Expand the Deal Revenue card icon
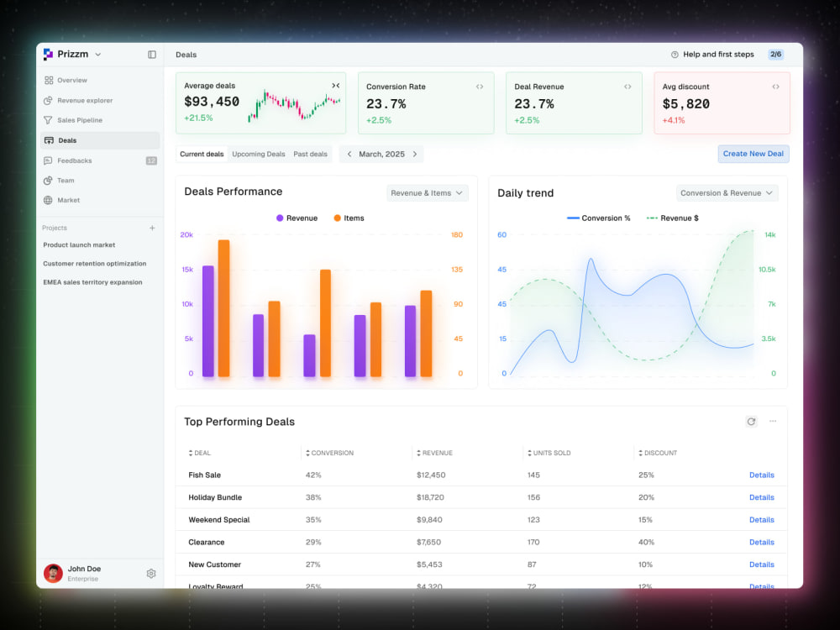This screenshot has width=840, height=630. click(627, 87)
